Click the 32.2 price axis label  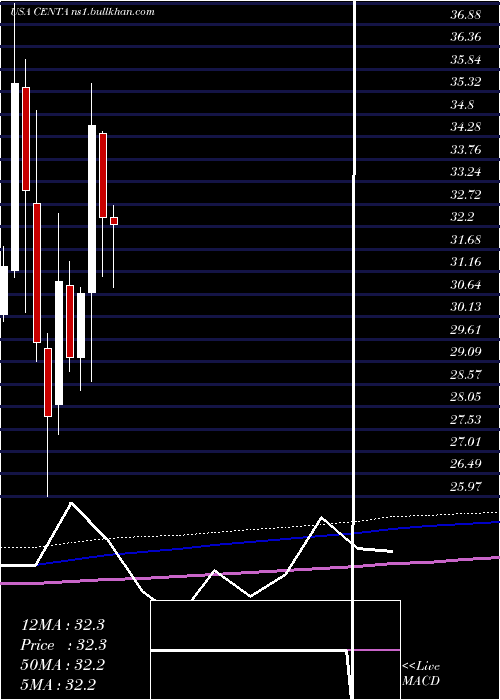[x=462, y=217]
